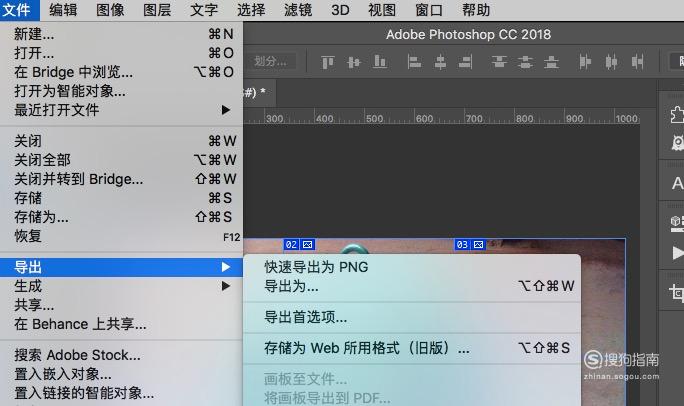Expand the 导出 submenu arrow
This screenshot has width=684, height=406.
226,267
